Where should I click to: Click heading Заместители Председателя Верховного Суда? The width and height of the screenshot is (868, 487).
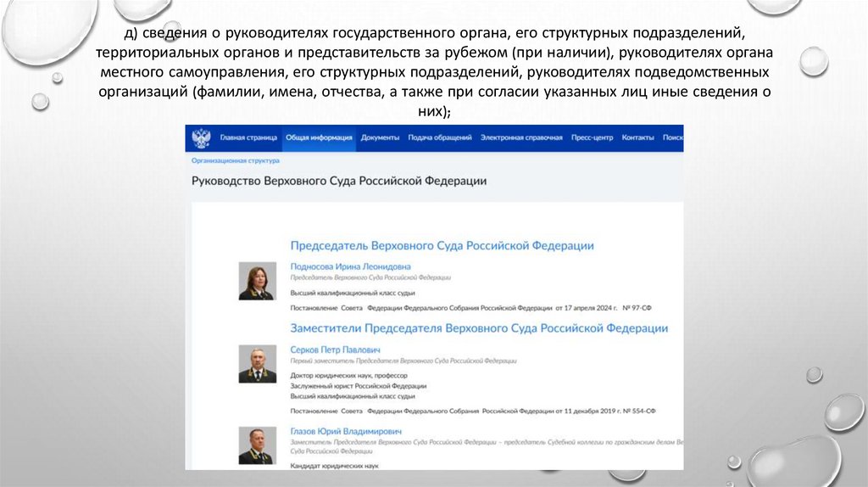point(479,328)
